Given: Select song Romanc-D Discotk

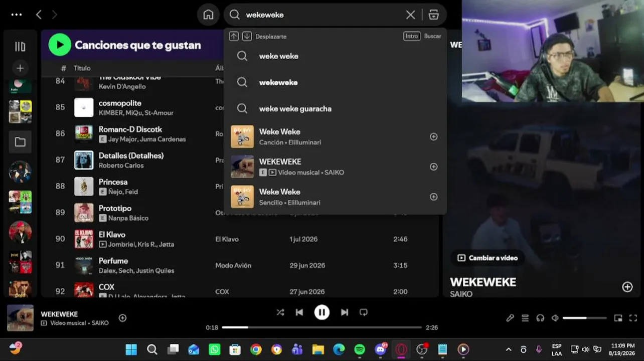Looking at the screenshot, I should tap(130, 129).
